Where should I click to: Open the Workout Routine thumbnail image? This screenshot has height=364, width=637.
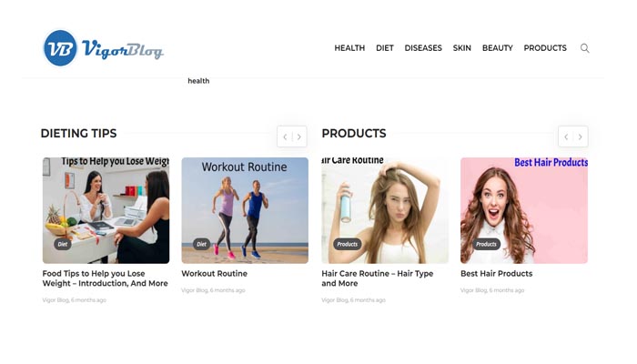pos(245,210)
